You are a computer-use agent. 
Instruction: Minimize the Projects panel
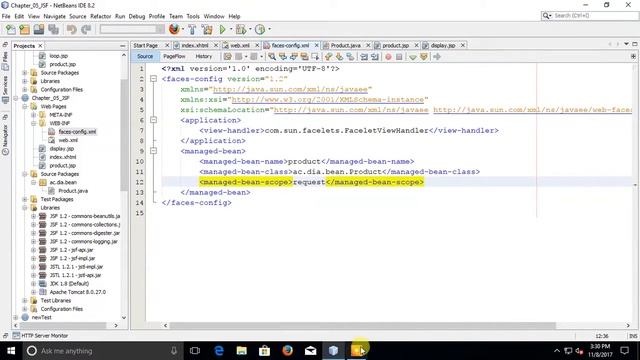click(x=123, y=46)
